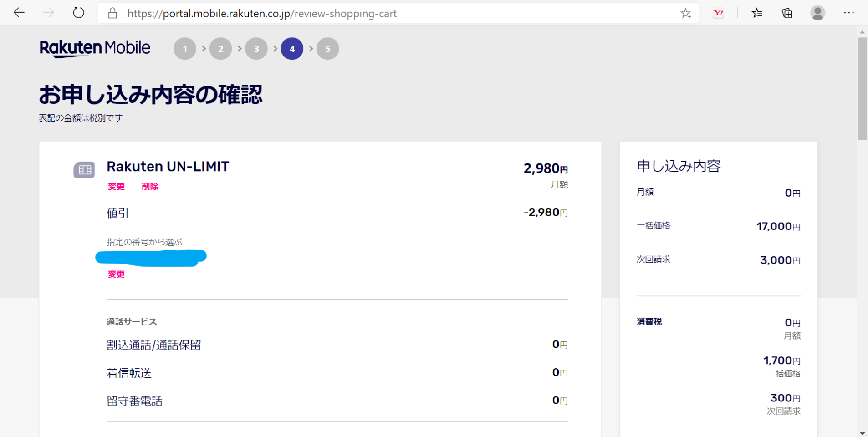Image resolution: width=868 pixels, height=437 pixels.
Task: Open the Collections icon
Action: pyautogui.click(x=787, y=13)
